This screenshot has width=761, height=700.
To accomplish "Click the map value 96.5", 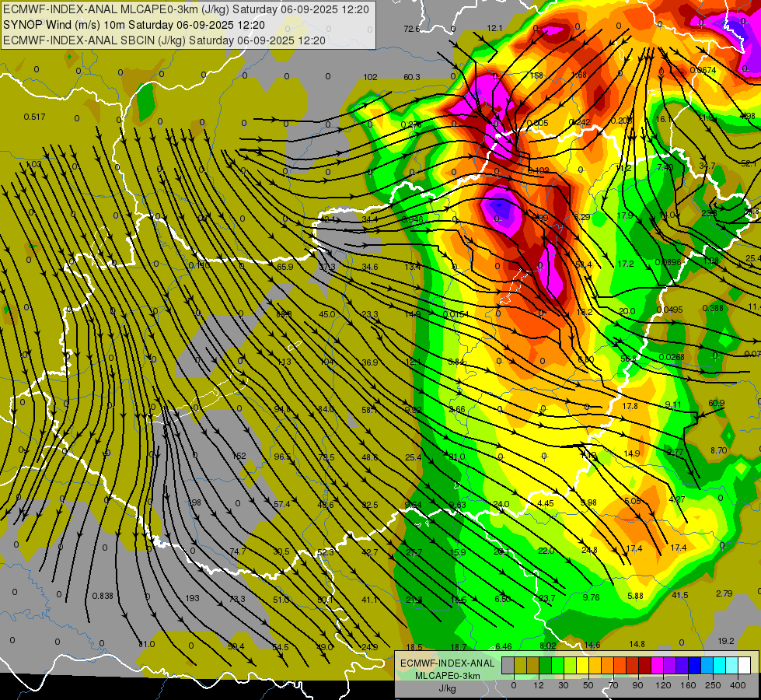I will [x=282, y=457].
